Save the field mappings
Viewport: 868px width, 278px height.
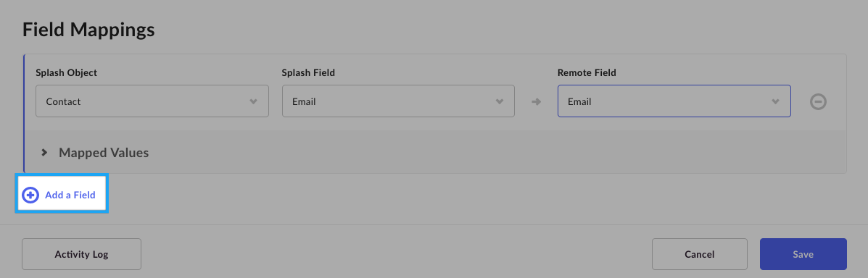pos(803,254)
